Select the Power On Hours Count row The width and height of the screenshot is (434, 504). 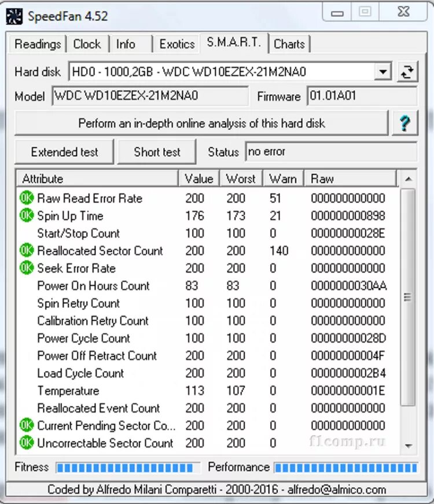208,285
